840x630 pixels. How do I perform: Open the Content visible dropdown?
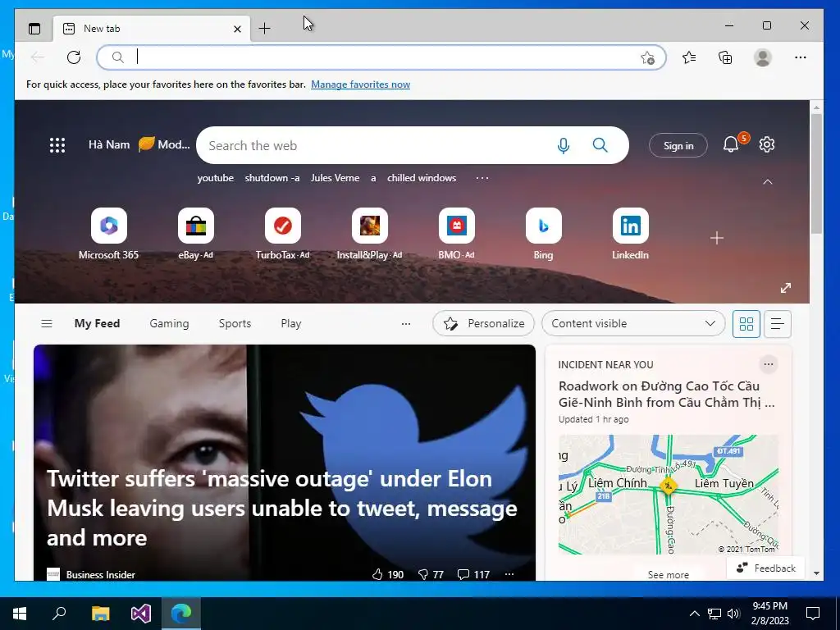[x=633, y=323]
